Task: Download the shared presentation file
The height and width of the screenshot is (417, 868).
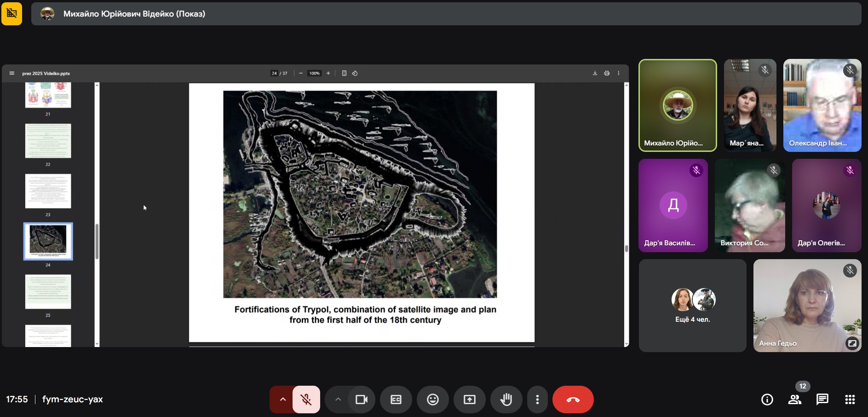Action: [595, 73]
